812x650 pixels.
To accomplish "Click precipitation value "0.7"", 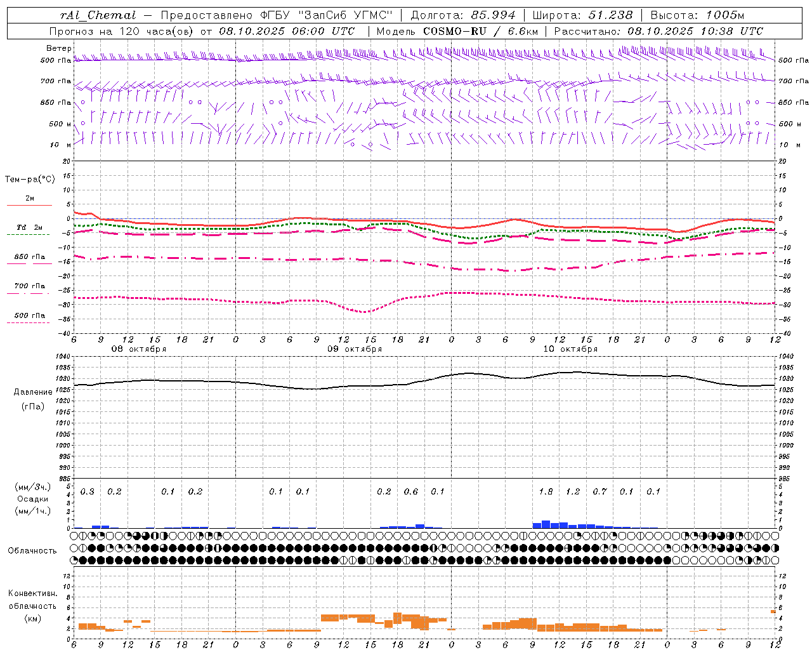I will coord(599,491).
